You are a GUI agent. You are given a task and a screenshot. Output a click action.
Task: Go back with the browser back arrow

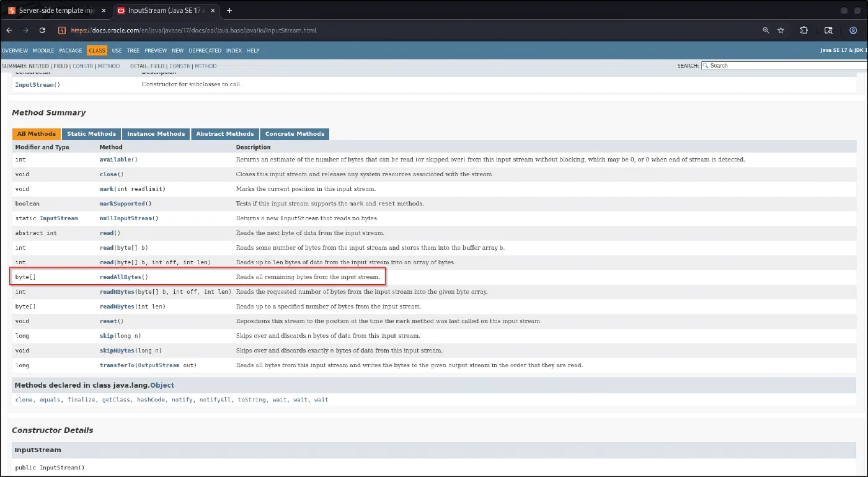9,30
